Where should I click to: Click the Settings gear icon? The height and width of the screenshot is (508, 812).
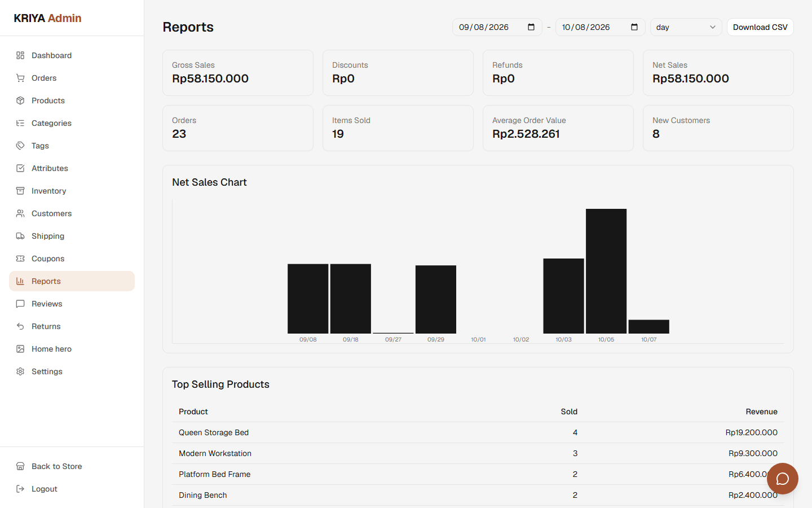(20, 371)
